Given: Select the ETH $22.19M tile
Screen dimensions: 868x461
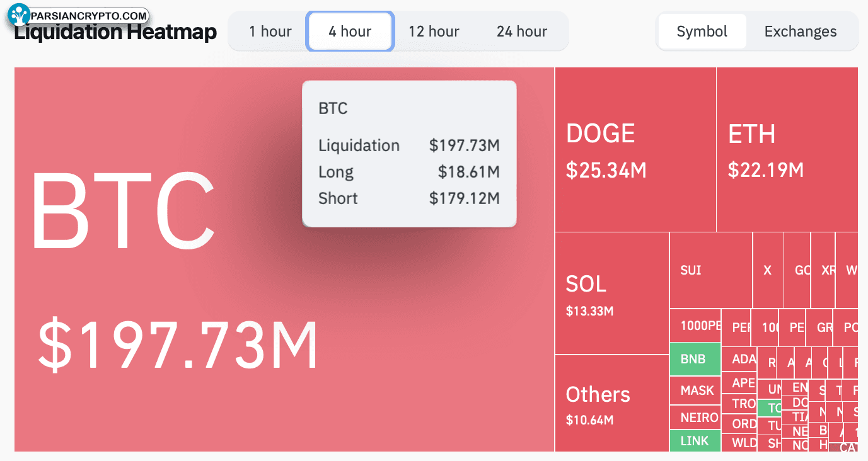Looking at the screenshot, I should (787, 150).
